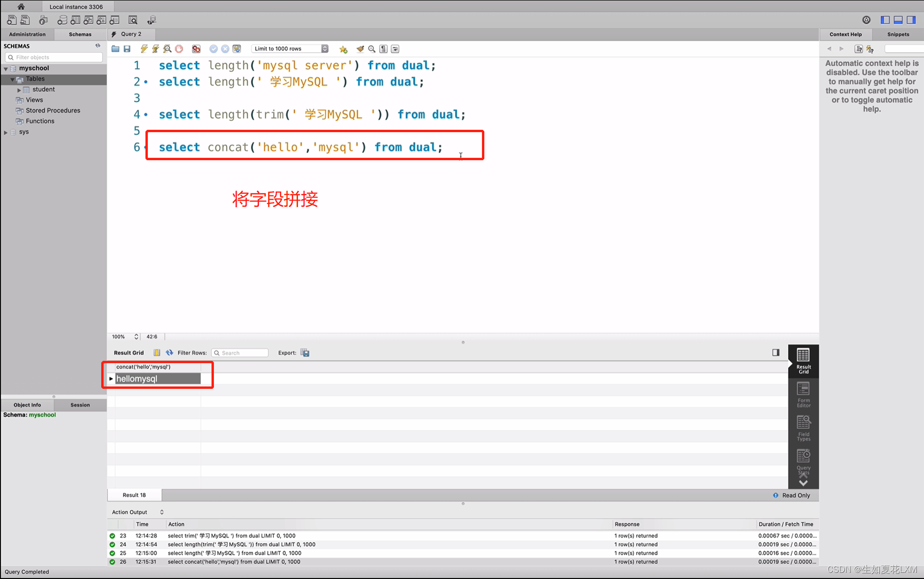
Task: Expand the sys schema tree item
Action: click(x=7, y=131)
